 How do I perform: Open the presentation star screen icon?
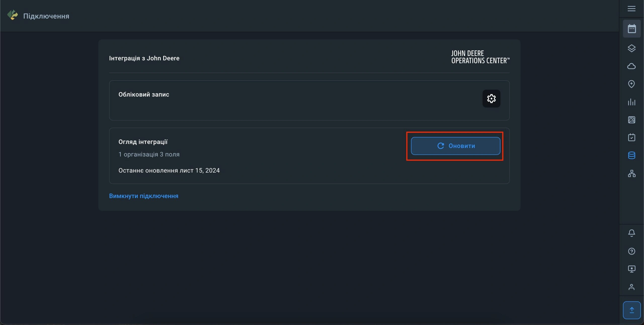pyautogui.click(x=631, y=269)
